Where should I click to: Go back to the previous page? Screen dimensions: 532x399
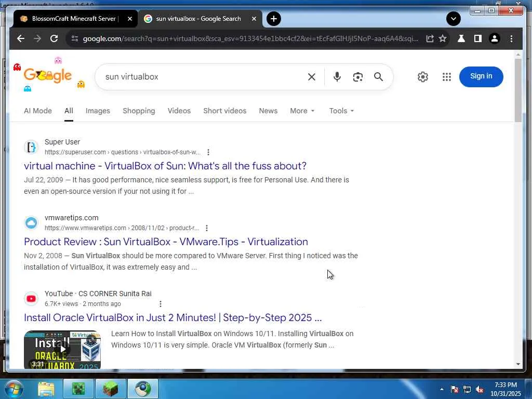pyautogui.click(x=21, y=38)
